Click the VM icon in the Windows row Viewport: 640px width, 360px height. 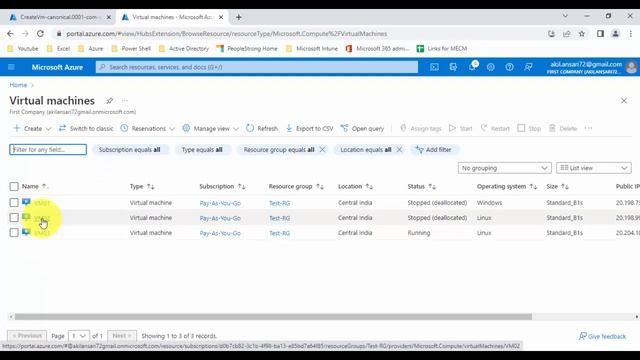tap(27, 202)
